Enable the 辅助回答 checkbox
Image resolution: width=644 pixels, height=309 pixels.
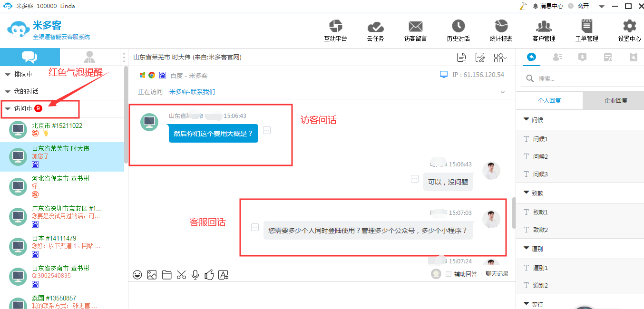(448, 274)
